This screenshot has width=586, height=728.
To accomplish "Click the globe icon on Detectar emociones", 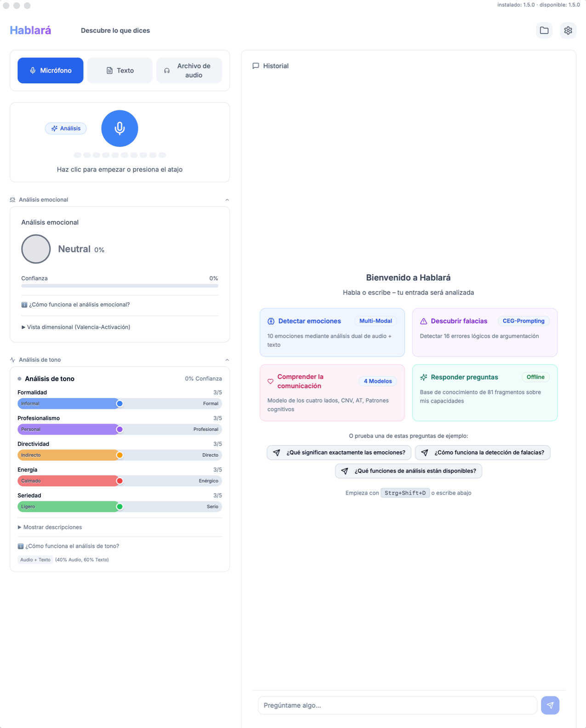I will tap(271, 321).
